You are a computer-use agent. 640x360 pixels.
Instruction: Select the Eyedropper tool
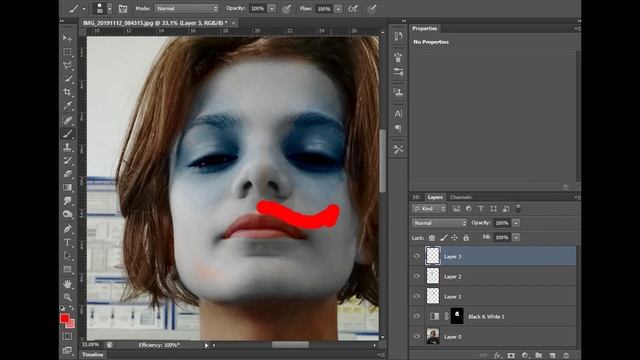[67, 106]
